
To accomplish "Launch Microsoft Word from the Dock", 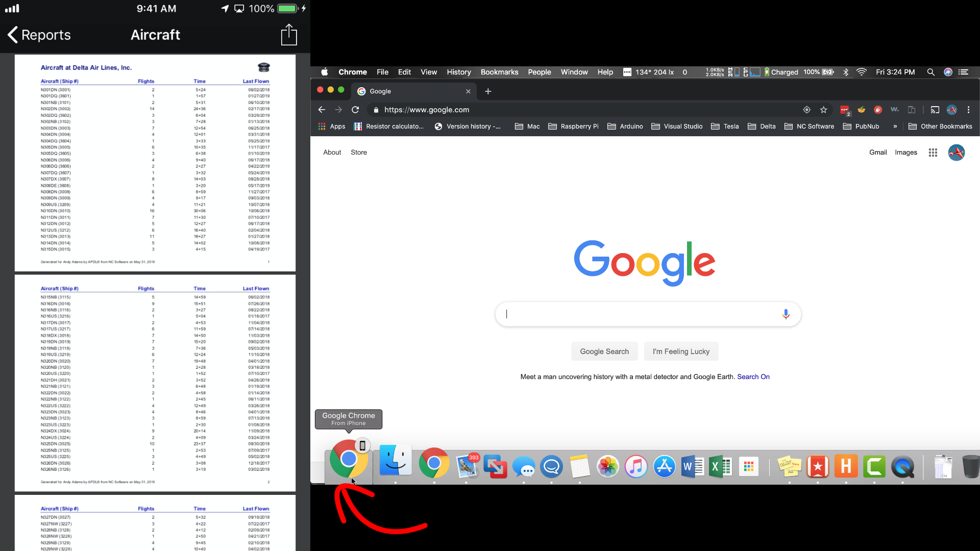I will 693,466.
